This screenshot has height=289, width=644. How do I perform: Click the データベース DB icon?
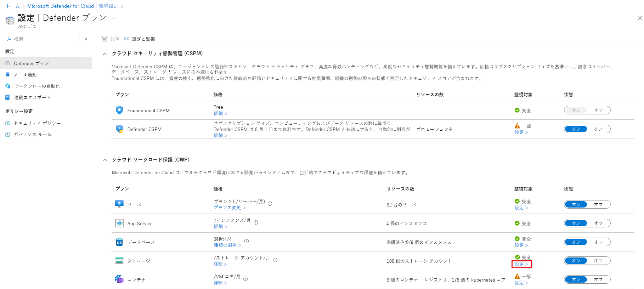tap(119, 242)
